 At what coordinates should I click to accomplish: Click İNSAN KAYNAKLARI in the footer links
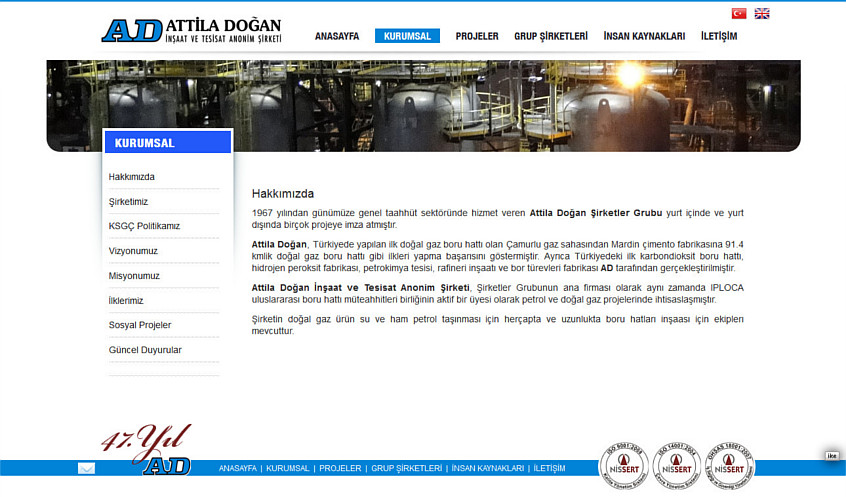point(488,468)
